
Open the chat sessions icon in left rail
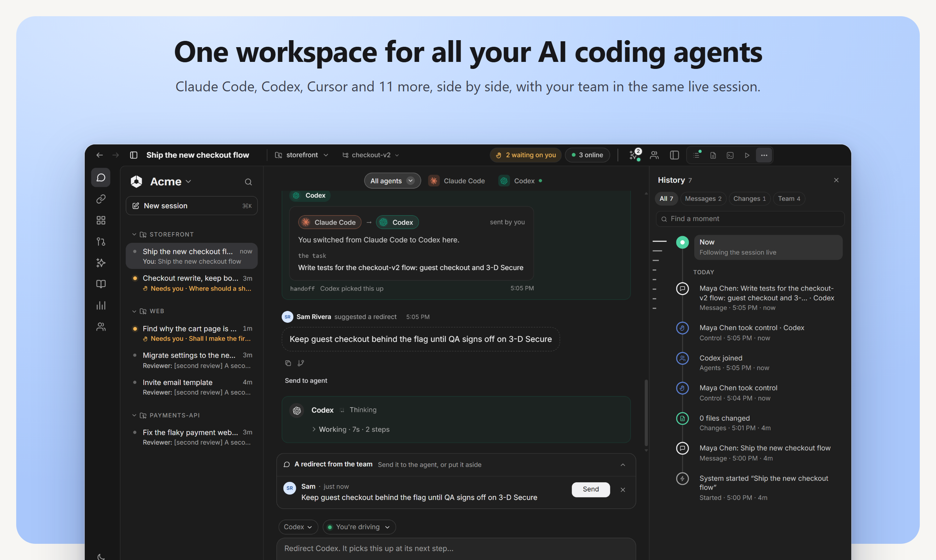tap(101, 177)
